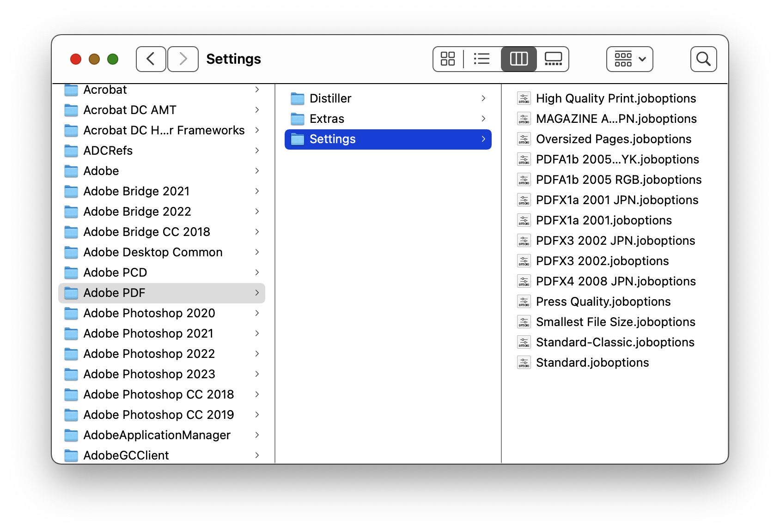Viewport: 780px width, 532px height.
Task: Click the search magnifier icon
Action: tap(703, 59)
